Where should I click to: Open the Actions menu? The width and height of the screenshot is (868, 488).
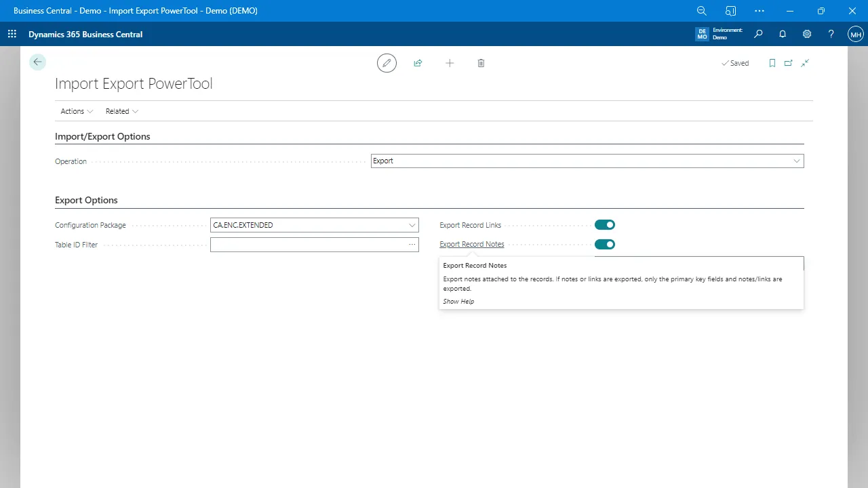point(77,111)
